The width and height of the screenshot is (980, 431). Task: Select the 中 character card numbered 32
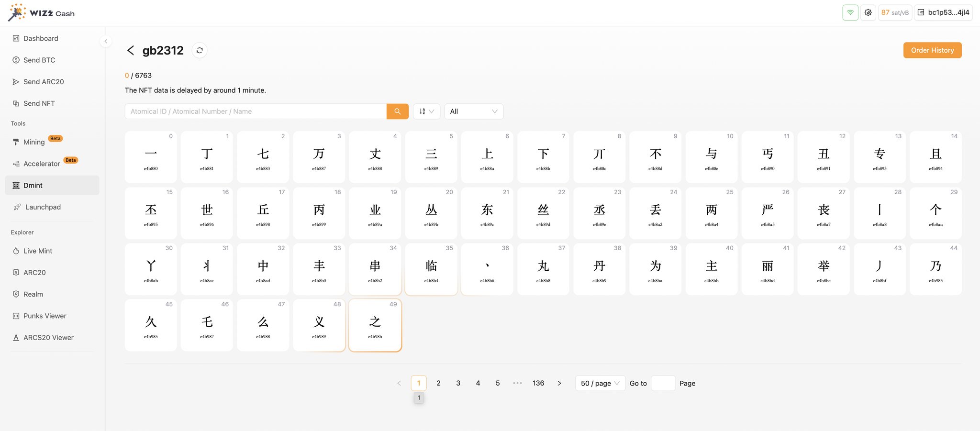263,269
